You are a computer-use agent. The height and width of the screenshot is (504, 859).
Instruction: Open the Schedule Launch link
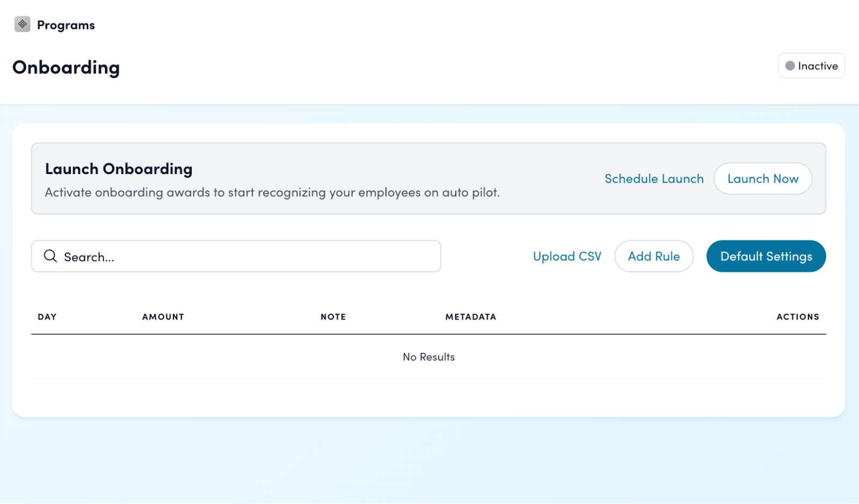coord(653,179)
